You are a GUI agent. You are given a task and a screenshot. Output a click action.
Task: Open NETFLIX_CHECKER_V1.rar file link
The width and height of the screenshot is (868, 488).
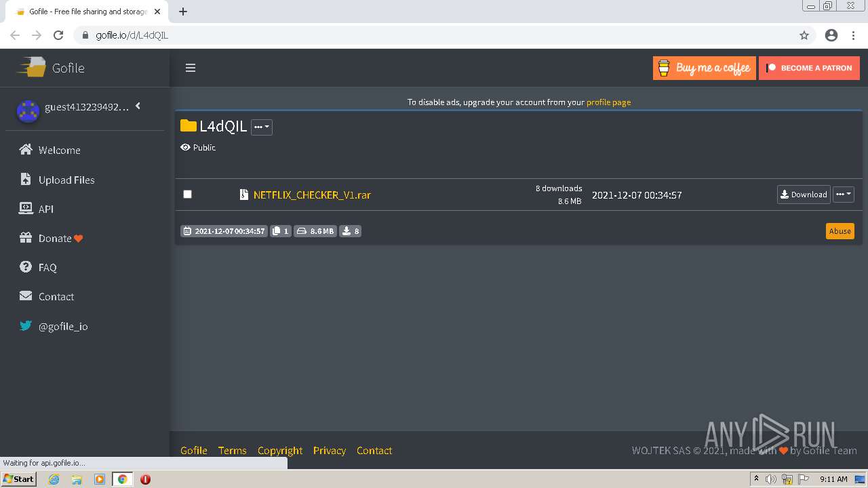312,195
